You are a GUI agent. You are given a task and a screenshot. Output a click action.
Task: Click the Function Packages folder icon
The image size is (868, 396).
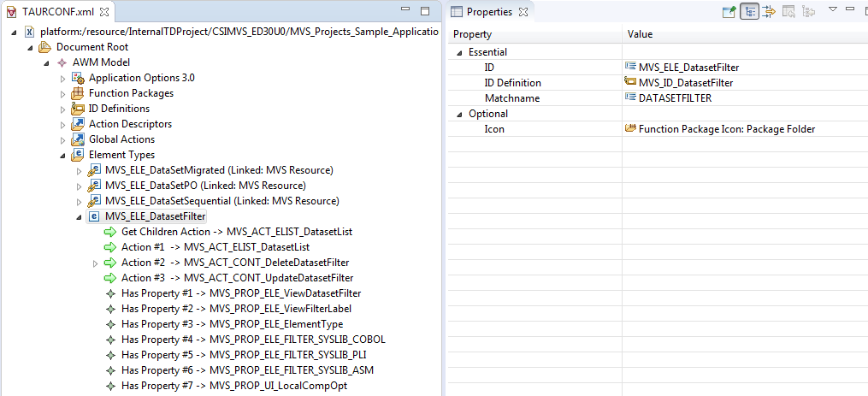[78, 93]
